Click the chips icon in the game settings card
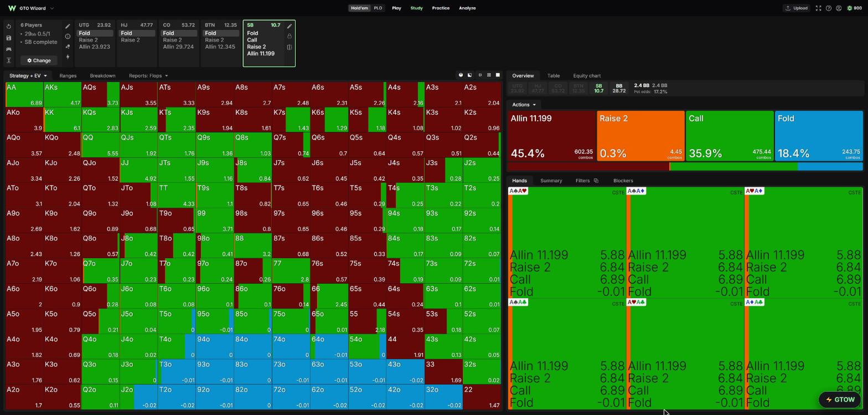868x415 pixels. pos(68,47)
